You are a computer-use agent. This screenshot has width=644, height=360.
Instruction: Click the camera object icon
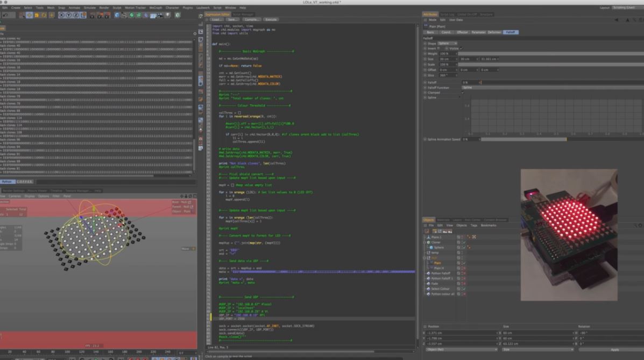160,15
